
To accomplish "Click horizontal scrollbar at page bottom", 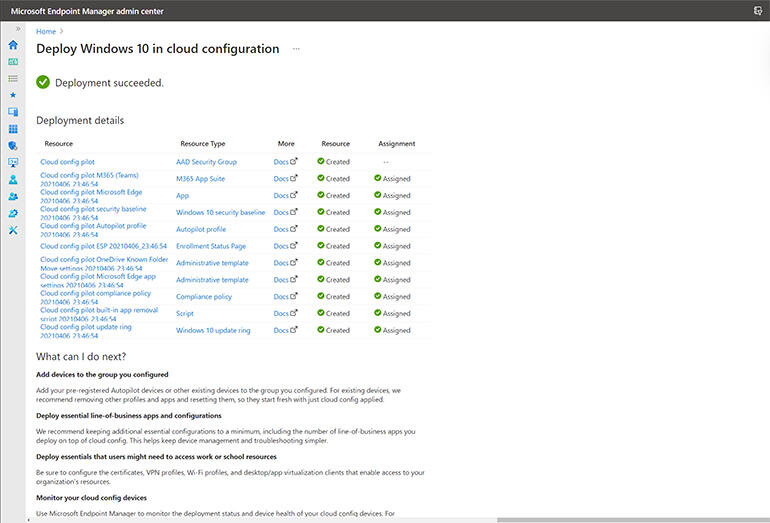I will 633,520.
